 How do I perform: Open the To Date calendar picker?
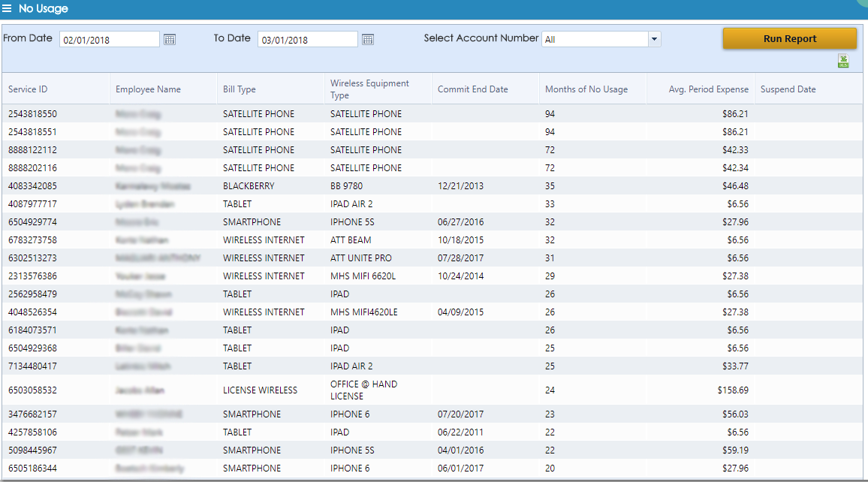coord(368,40)
